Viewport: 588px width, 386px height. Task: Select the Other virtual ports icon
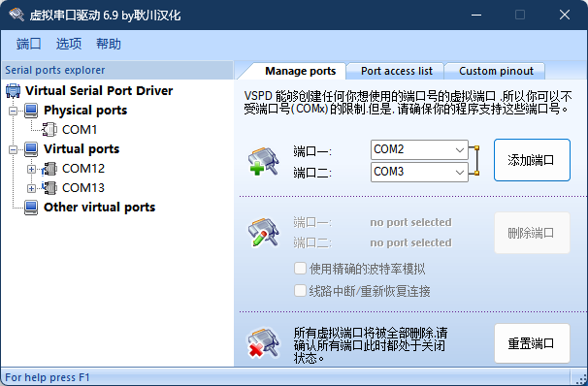(31, 208)
